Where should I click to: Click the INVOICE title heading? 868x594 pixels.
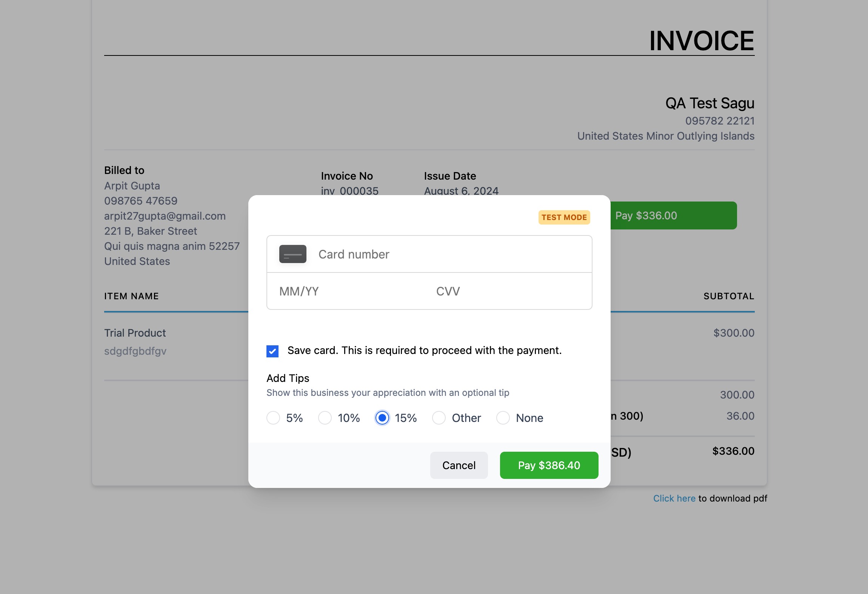coord(702,40)
